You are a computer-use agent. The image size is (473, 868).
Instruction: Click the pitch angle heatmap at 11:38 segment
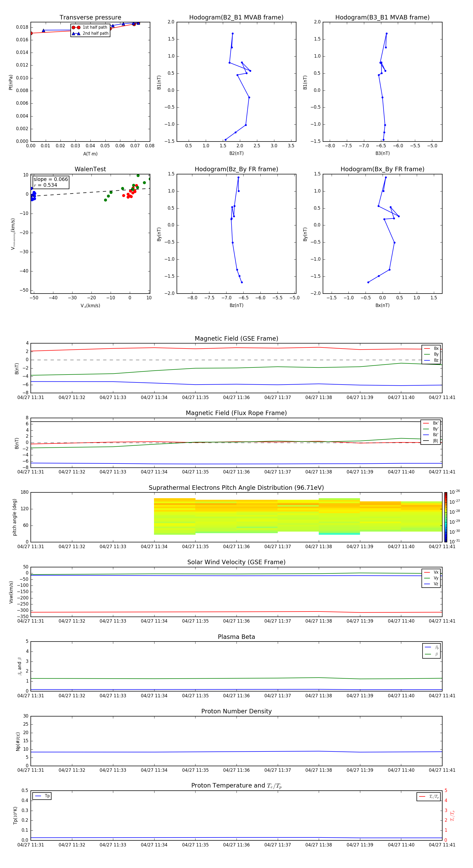339,516
